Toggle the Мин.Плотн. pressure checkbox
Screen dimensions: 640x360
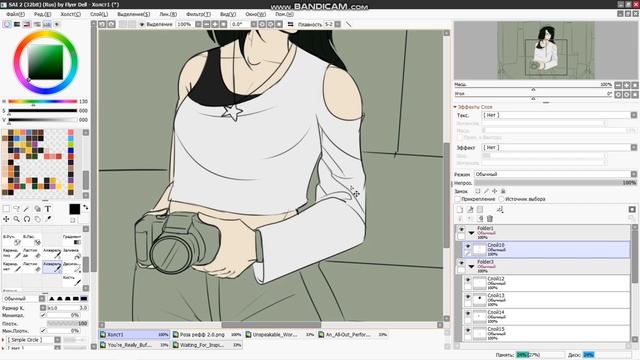[x=43, y=331]
